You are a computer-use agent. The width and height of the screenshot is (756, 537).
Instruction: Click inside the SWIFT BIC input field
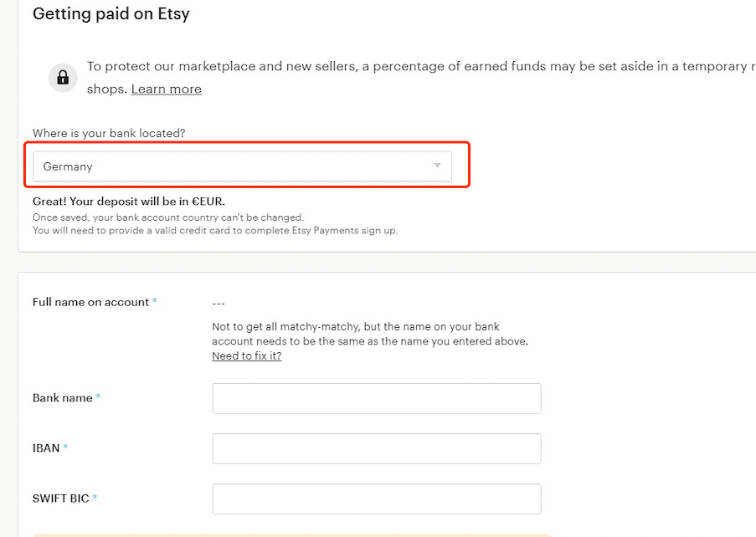pos(376,499)
